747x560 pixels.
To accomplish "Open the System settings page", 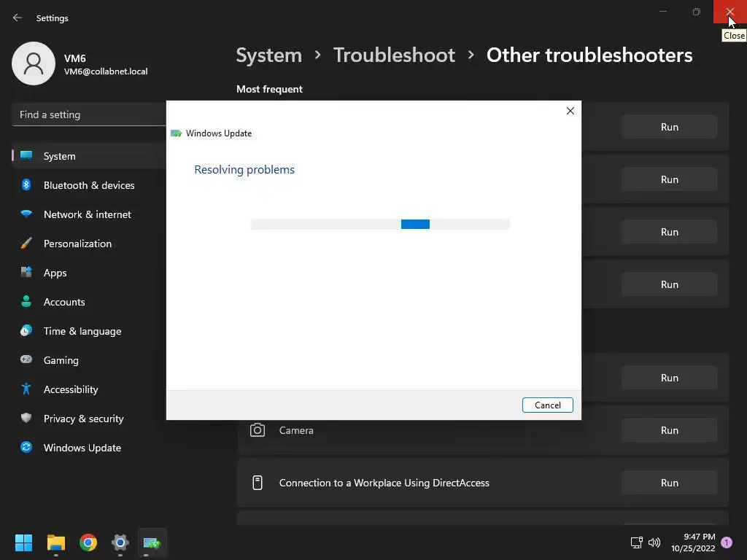I will (x=89, y=156).
